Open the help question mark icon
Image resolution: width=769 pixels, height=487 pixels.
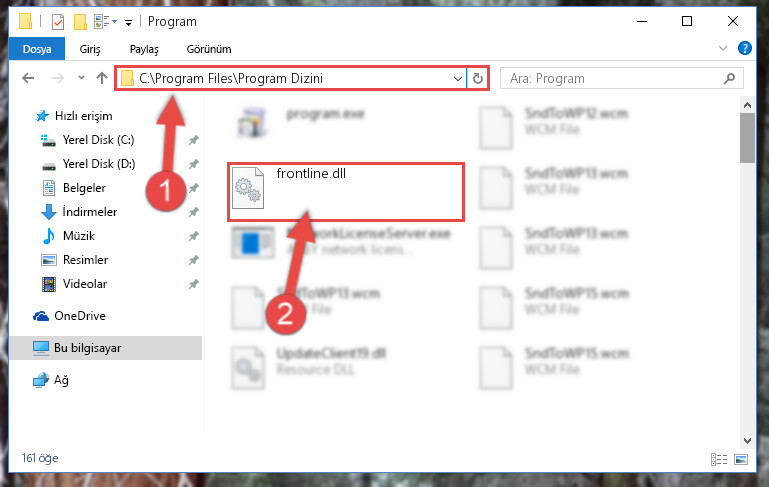[744, 48]
